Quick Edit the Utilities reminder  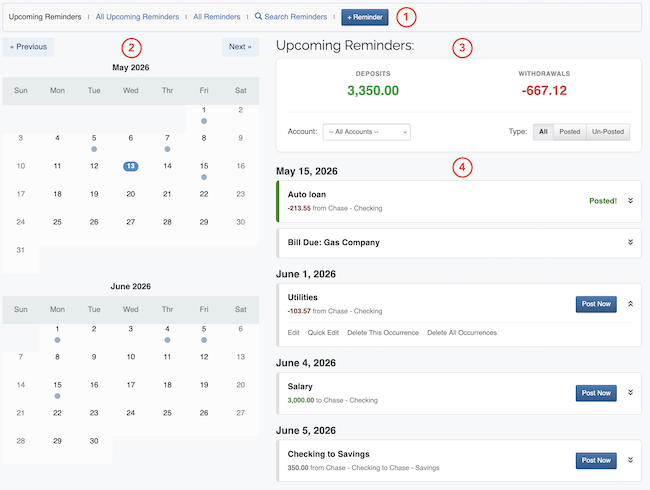point(323,332)
